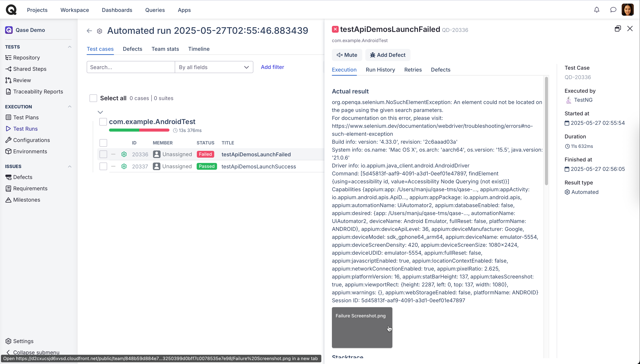The height and width of the screenshot is (364, 640).
Task: Open result in separate window icon
Action: 618,29
